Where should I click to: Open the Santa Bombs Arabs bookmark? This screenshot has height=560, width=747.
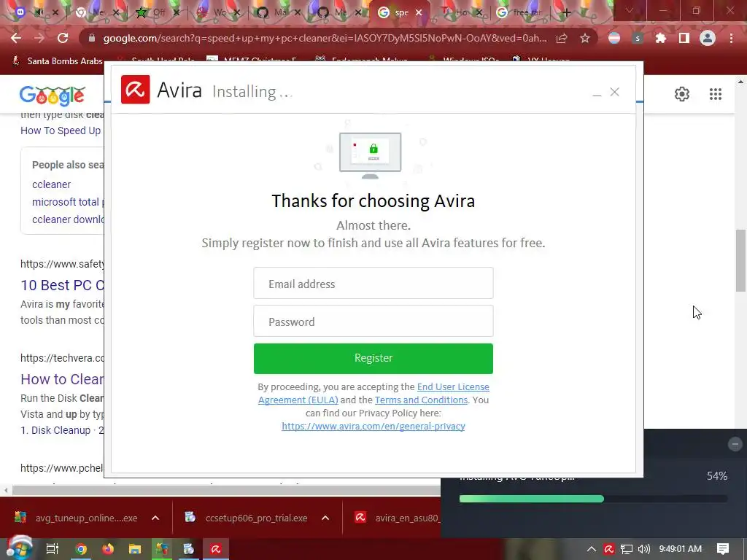(x=57, y=61)
